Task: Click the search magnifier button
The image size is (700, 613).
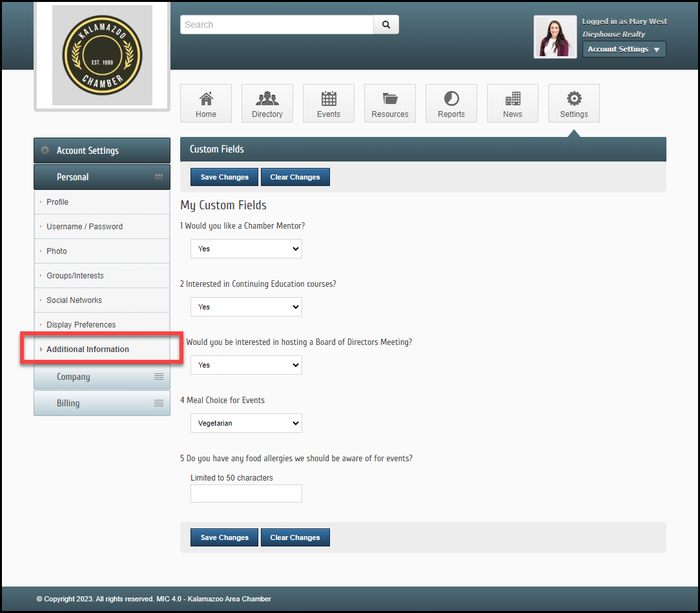Action: coord(386,25)
